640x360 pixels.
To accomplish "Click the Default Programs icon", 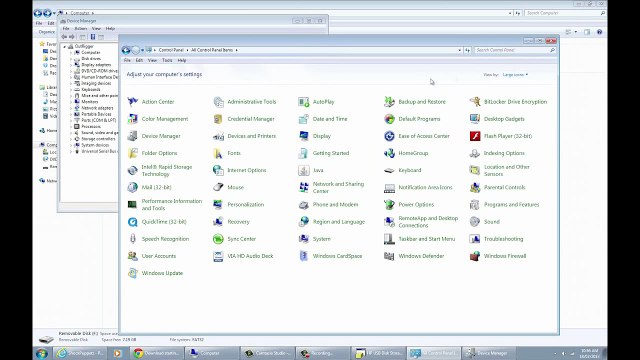I will coord(389,119).
